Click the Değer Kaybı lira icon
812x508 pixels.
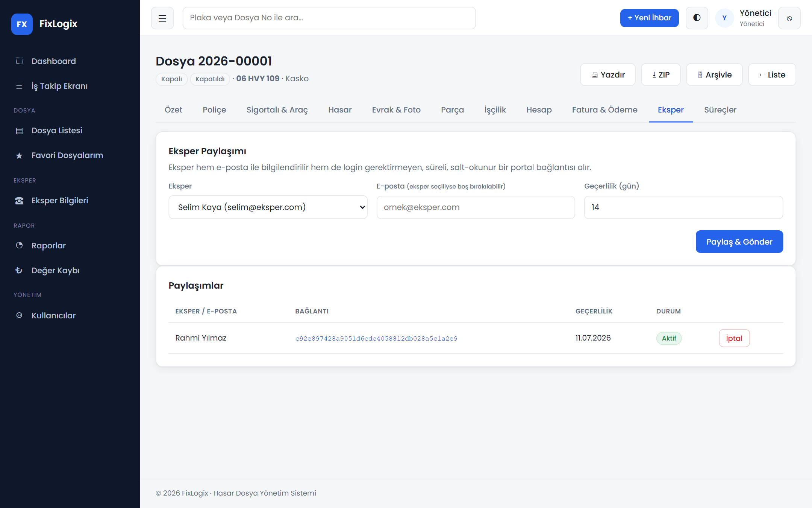tap(19, 270)
